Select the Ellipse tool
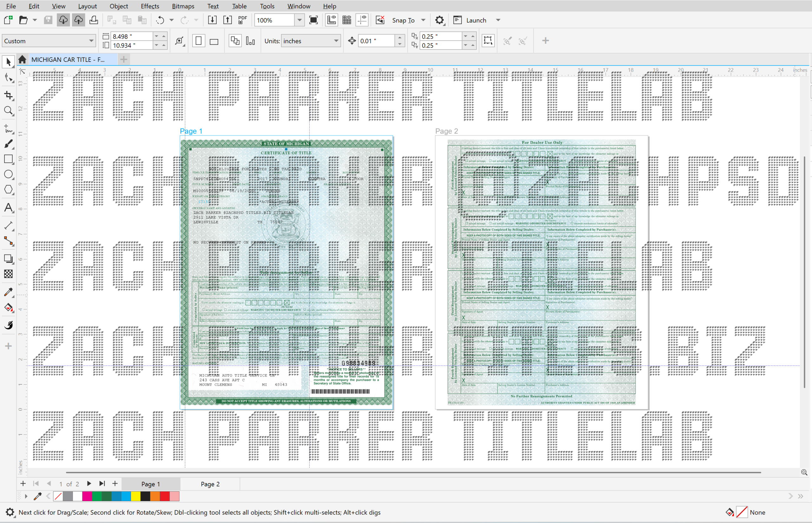The height and width of the screenshot is (523, 812). pyautogui.click(x=9, y=174)
